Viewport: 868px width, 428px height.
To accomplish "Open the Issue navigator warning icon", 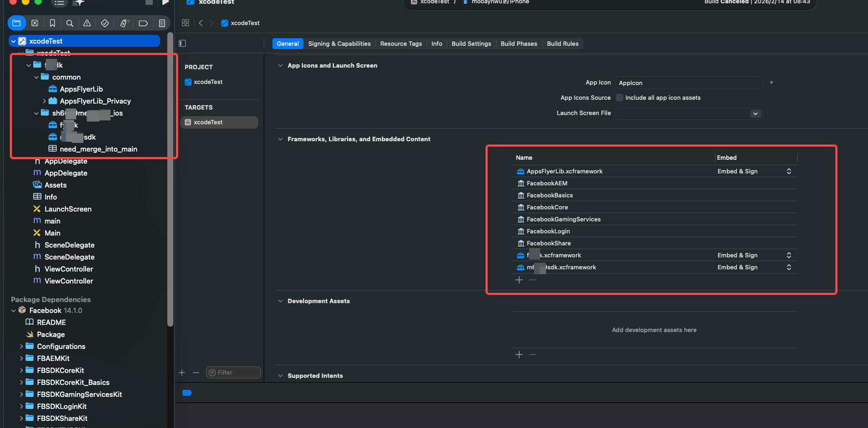I will coord(87,23).
